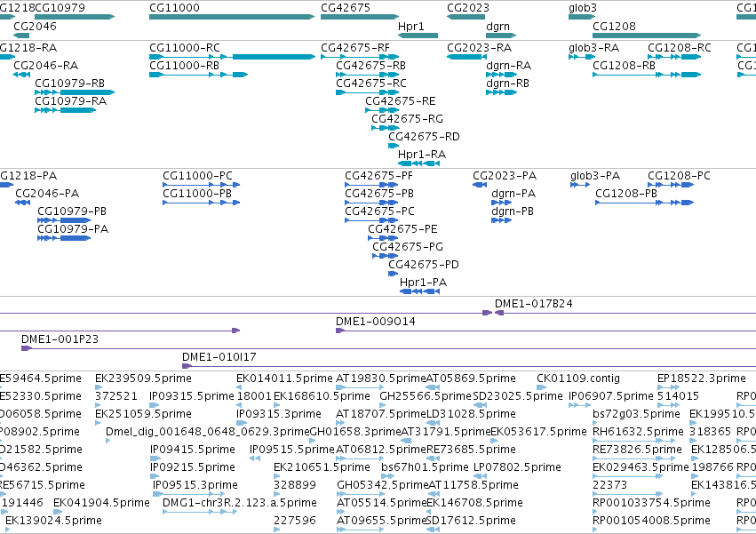This screenshot has width=756, height=534.
Task: Open transcript CG11000-RC
Action: 185,48
